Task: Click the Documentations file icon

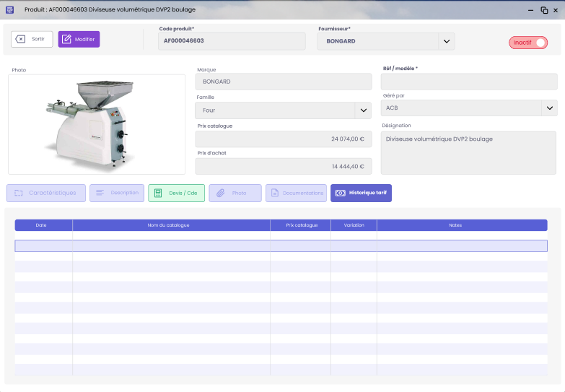Action: click(x=274, y=193)
